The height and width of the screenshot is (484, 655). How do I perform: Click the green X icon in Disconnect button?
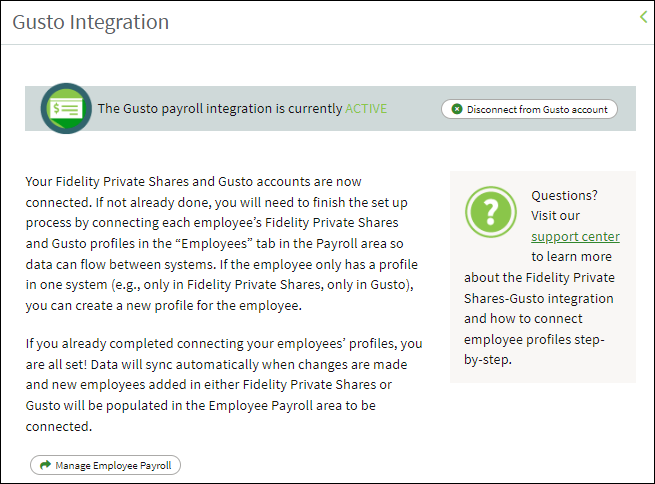(457, 109)
